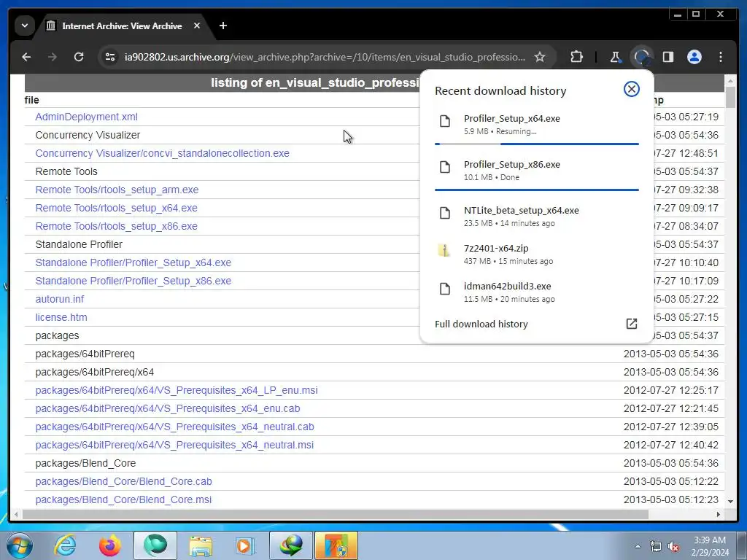Open Windows Explorer folder on taskbar
Viewport: 747px width, 560px height.
click(x=201, y=545)
